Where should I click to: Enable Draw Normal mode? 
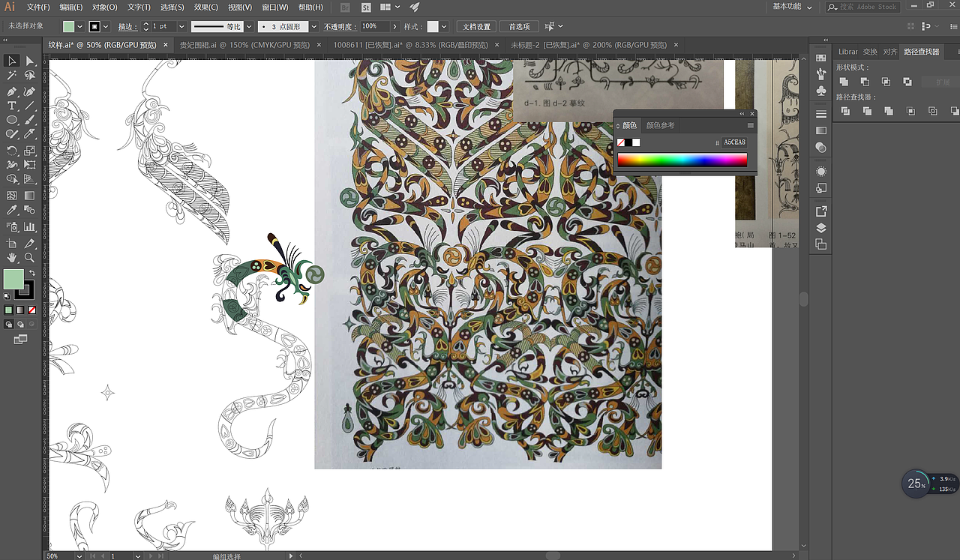point(9,325)
